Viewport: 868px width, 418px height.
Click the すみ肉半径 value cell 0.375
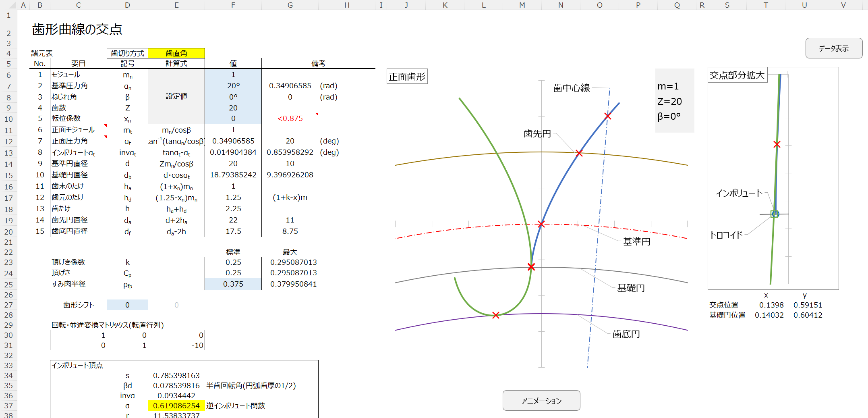pos(233,284)
